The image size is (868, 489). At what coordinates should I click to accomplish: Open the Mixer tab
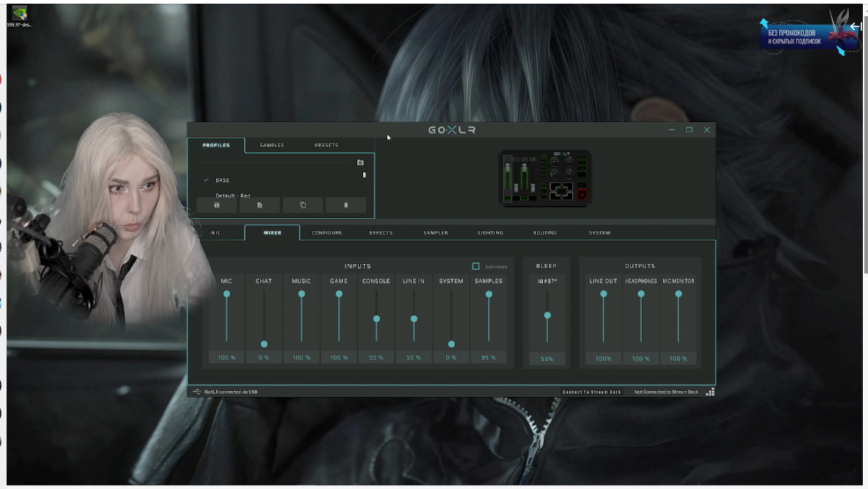click(x=273, y=232)
